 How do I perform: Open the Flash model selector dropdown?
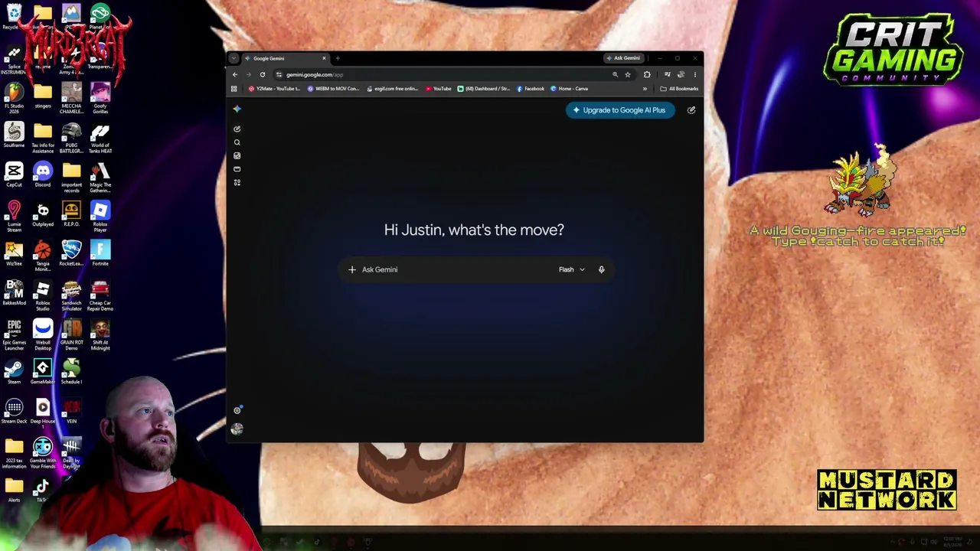(x=571, y=269)
